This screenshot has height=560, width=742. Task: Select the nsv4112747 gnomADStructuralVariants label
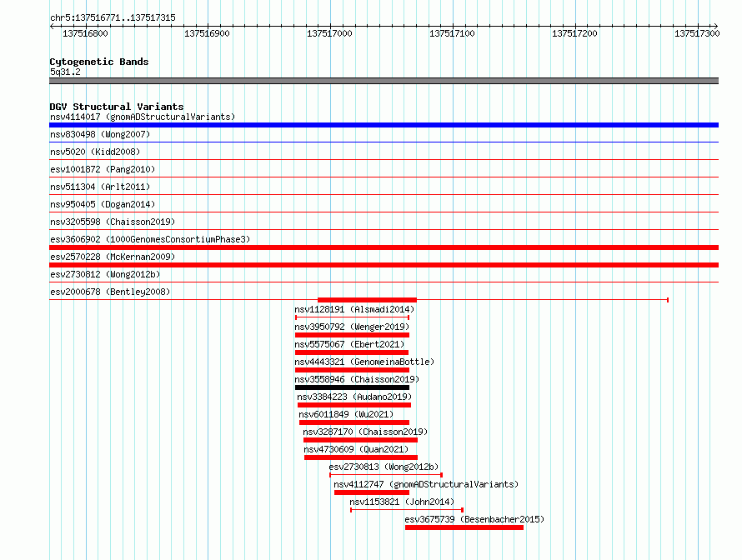click(426, 484)
